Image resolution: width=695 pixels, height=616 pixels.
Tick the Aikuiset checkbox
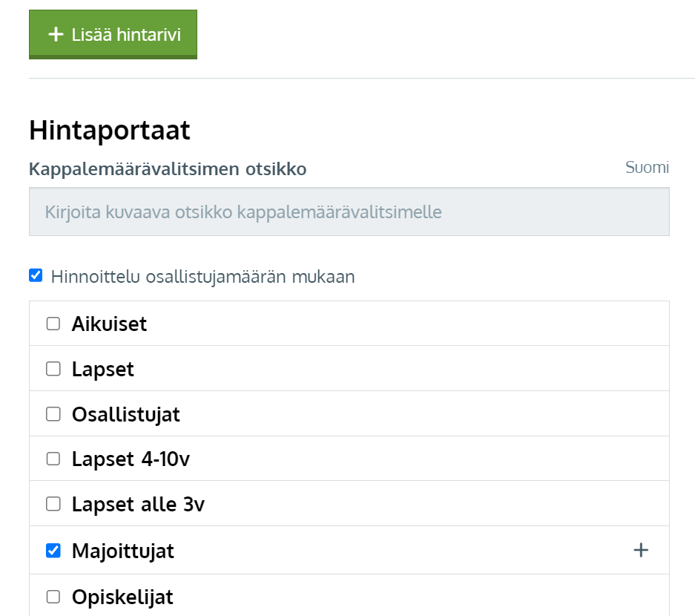coord(53,324)
